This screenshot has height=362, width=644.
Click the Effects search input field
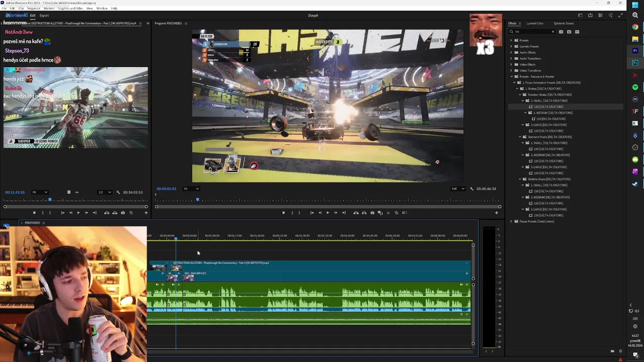[532, 32]
